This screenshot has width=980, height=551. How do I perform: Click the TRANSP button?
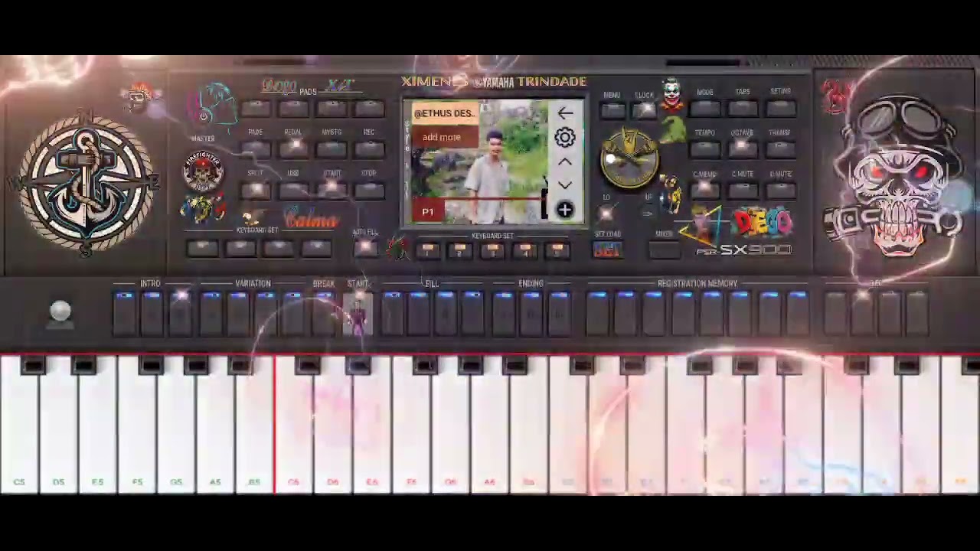(x=780, y=148)
